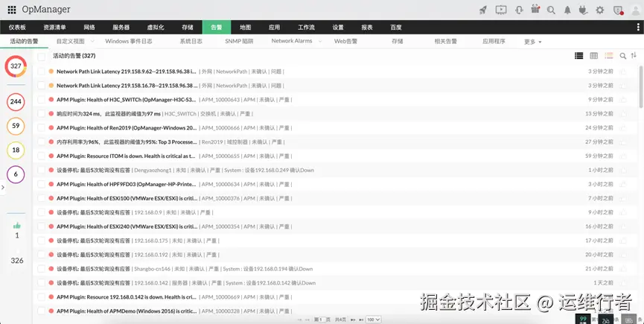The image size is (644, 324).
Task: Click the sort arrows icon
Action: click(x=634, y=55)
